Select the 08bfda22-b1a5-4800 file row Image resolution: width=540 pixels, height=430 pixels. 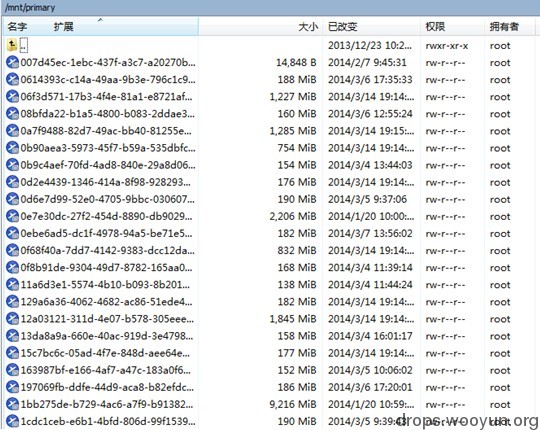(269, 114)
